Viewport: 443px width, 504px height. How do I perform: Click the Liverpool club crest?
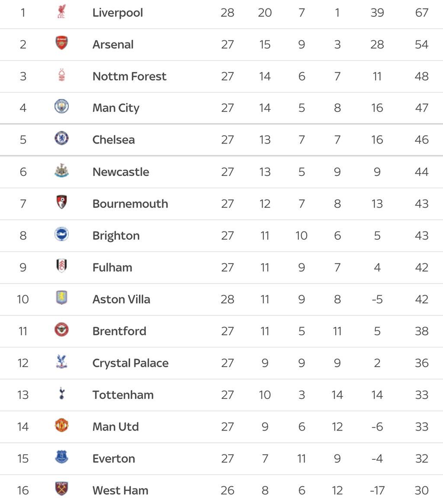point(61,12)
